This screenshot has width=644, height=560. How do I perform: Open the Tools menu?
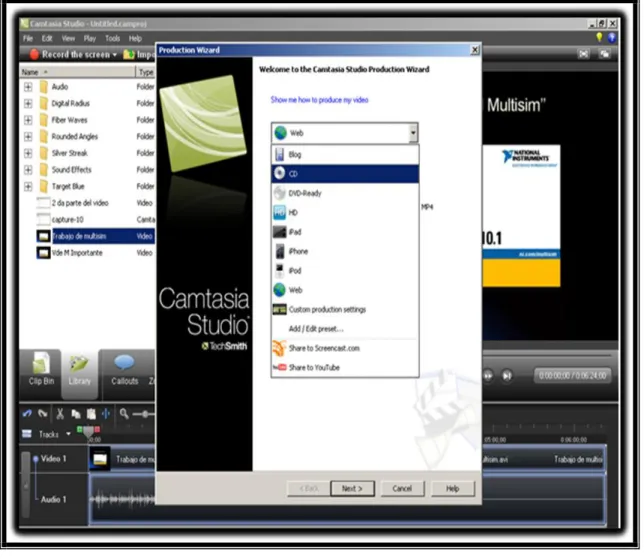pos(112,39)
